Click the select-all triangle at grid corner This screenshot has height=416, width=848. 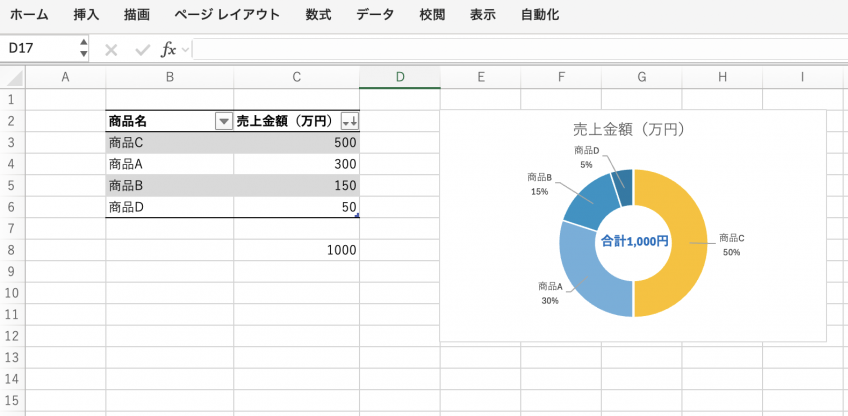14,78
